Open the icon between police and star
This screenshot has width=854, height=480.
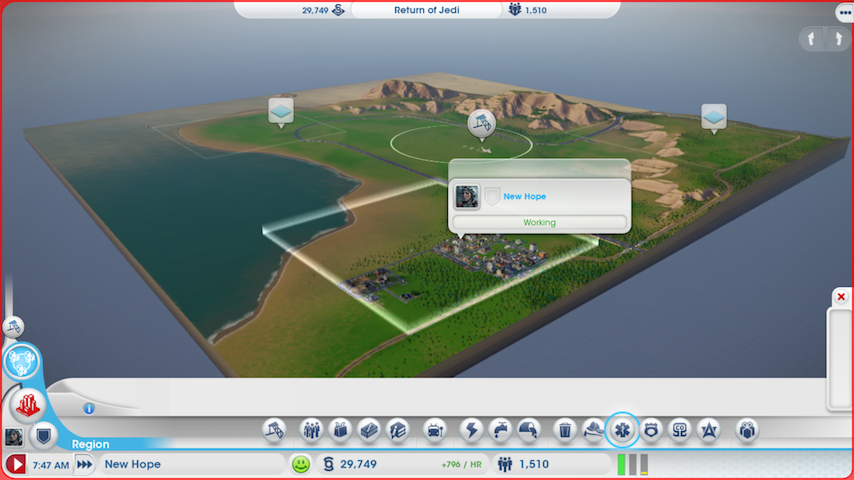click(680, 430)
